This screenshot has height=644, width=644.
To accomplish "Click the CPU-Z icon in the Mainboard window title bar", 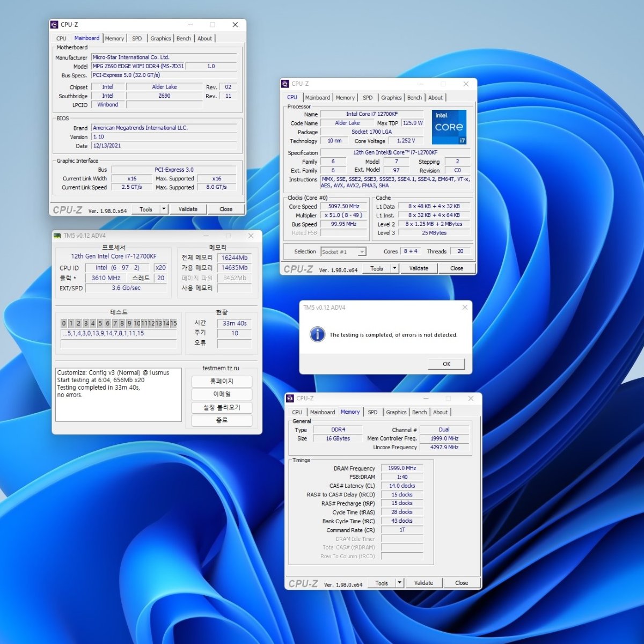I will 54,25.
